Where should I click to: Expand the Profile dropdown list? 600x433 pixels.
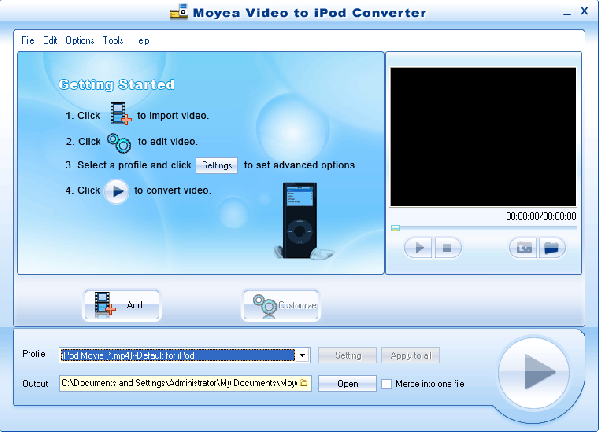[x=302, y=355]
